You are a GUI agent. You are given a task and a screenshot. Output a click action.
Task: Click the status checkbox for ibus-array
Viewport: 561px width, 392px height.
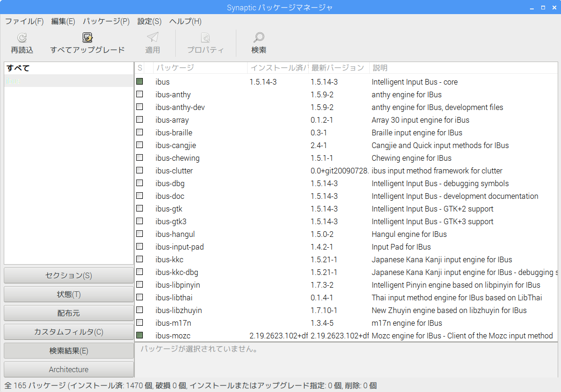point(140,119)
